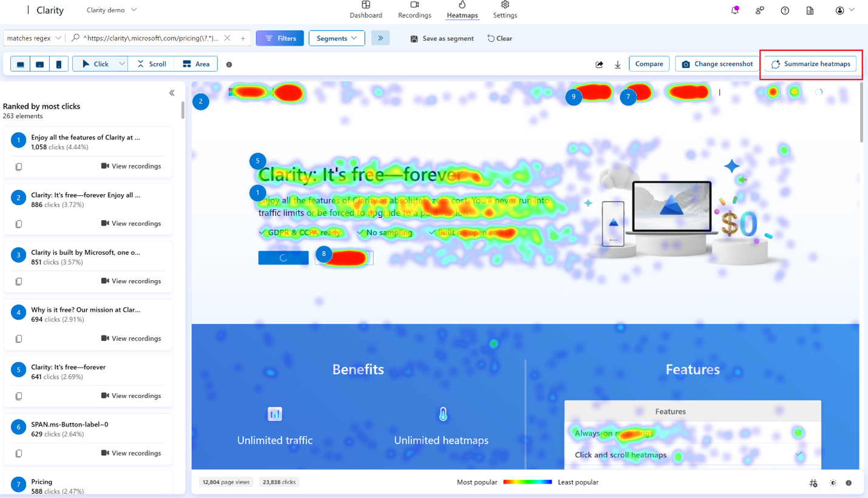Screen dimensions: 868x498
Task: Clear the regex URL filter with the X
Action: point(227,38)
